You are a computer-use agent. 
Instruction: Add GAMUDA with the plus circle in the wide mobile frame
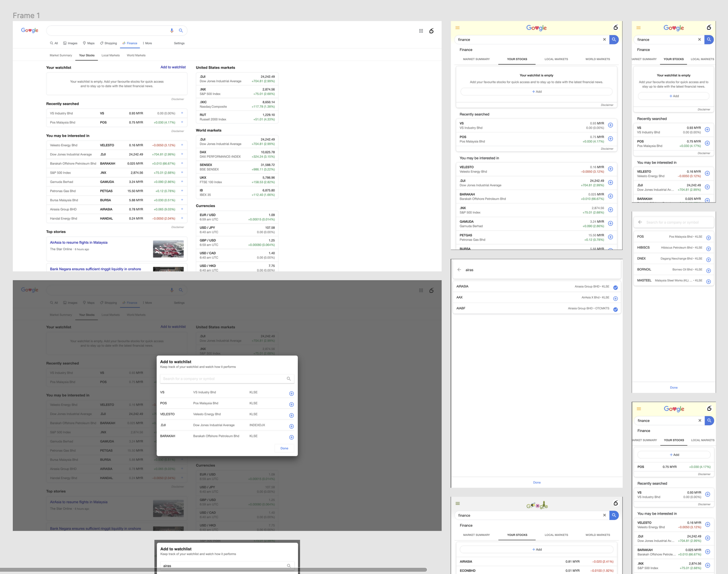pyautogui.click(x=610, y=223)
